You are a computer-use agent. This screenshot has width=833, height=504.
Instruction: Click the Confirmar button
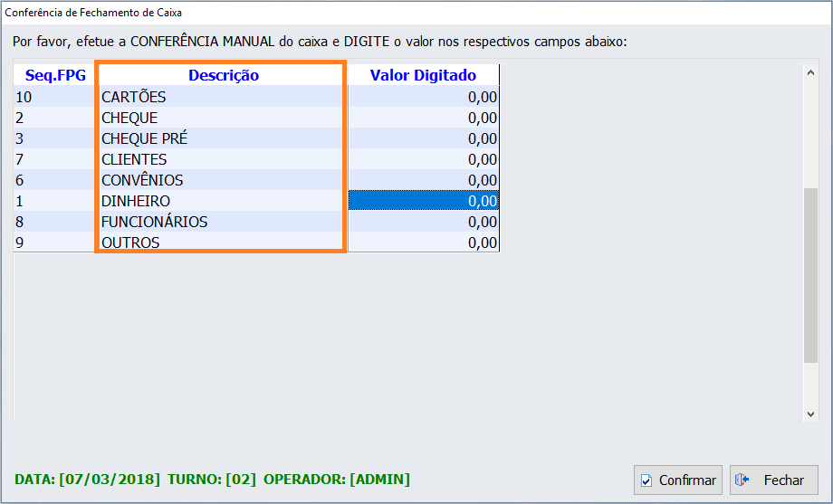677,480
